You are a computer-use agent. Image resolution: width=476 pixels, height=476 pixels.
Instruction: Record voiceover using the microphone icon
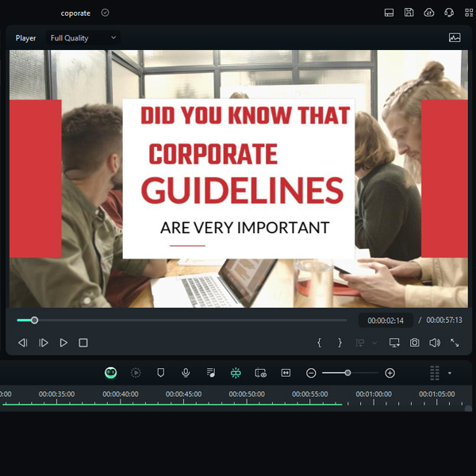[x=185, y=373]
